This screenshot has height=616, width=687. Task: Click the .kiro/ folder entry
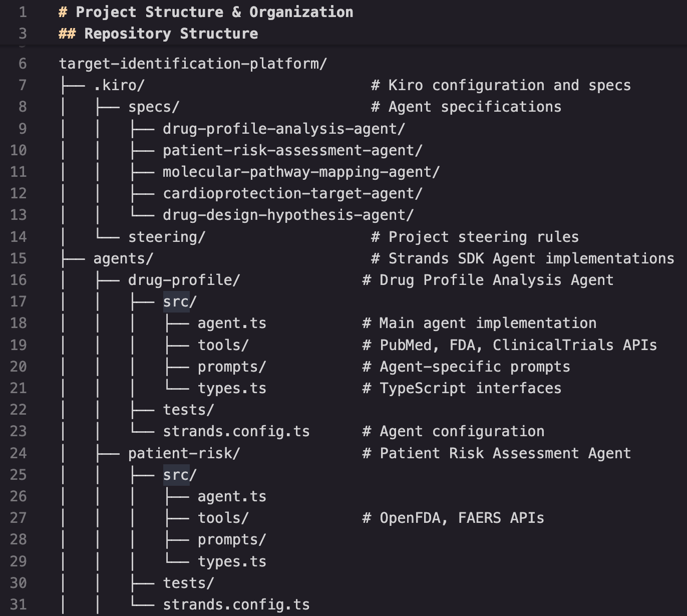click(119, 85)
